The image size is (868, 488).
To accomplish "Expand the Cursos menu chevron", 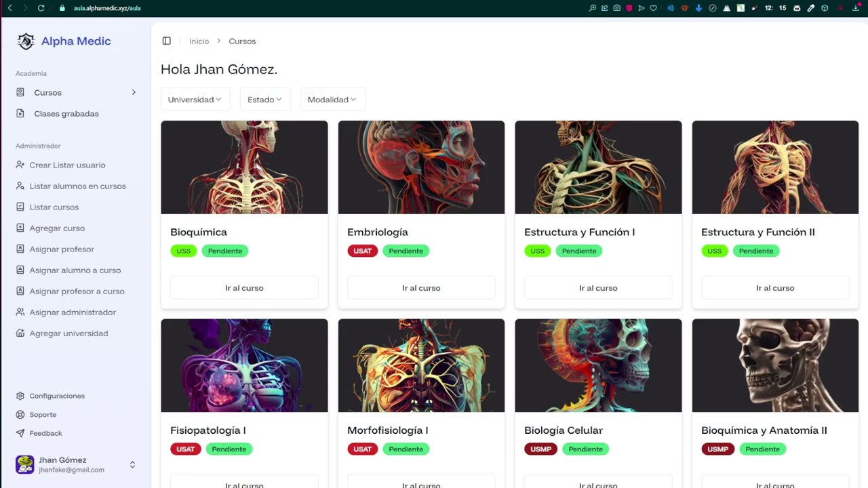I will coord(134,92).
